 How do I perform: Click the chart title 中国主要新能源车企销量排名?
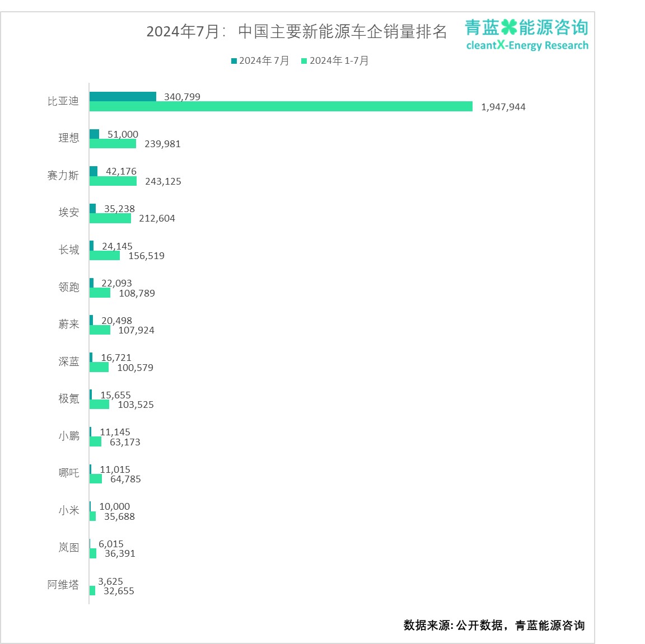[x=343, y=32]
